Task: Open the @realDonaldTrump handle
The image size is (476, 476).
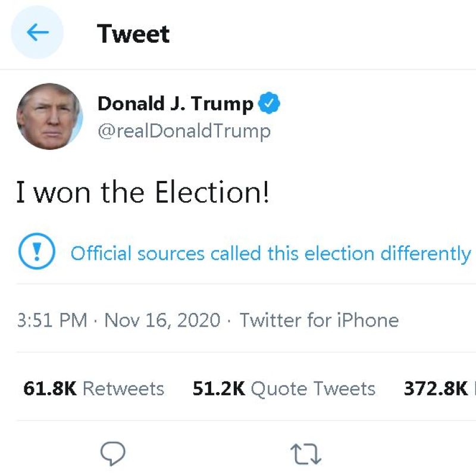Action: [184, 131]
